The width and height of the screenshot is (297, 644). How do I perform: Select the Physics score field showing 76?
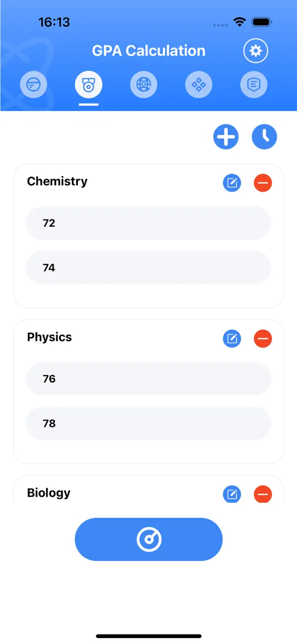click(148, 379)
